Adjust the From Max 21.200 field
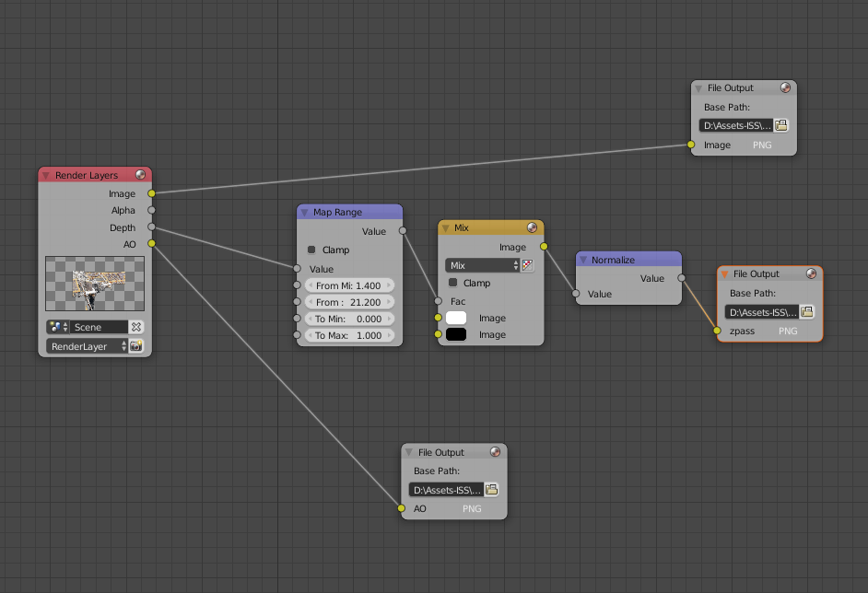868x593 pixels. [349, 302]
